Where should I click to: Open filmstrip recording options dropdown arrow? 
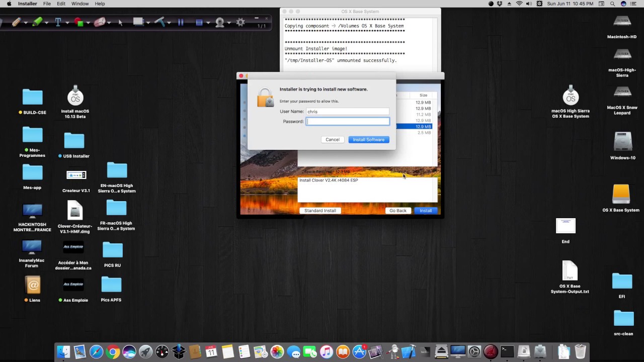click(208, 23)
